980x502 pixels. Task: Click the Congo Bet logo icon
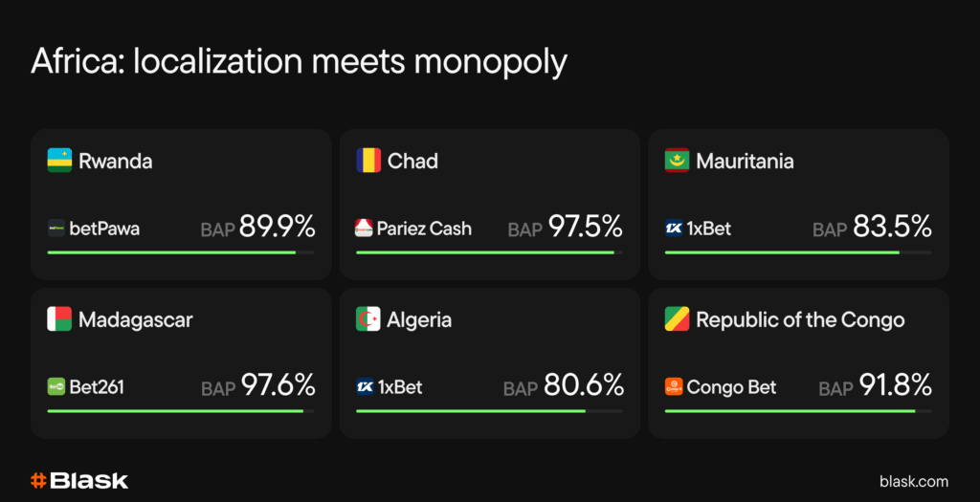674,387
